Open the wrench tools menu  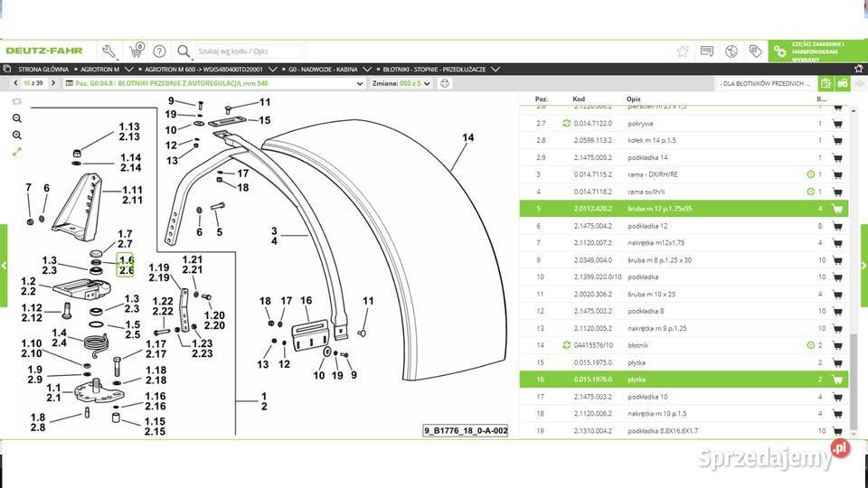pyautogui.click(x=109, y=52)
